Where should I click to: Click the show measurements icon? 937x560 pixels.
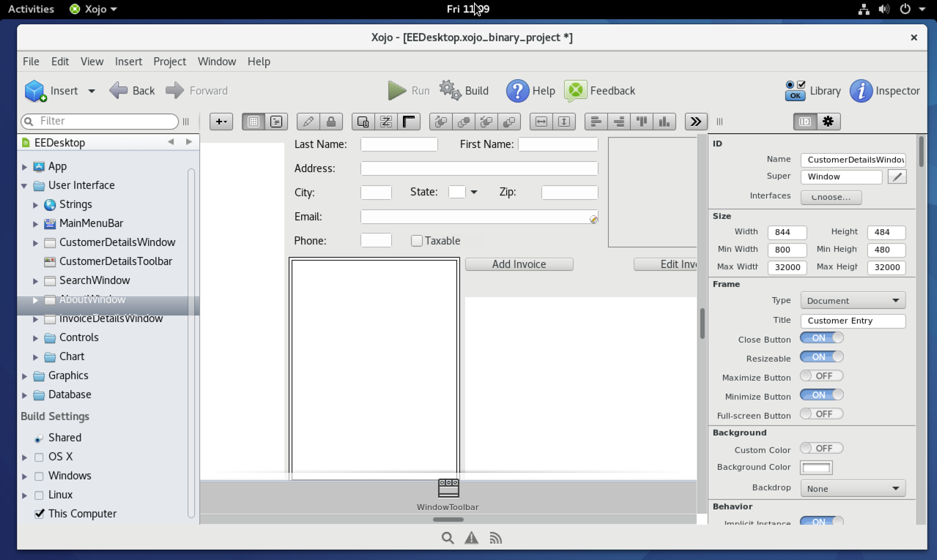pyautogui.click(x=386, y=122)
